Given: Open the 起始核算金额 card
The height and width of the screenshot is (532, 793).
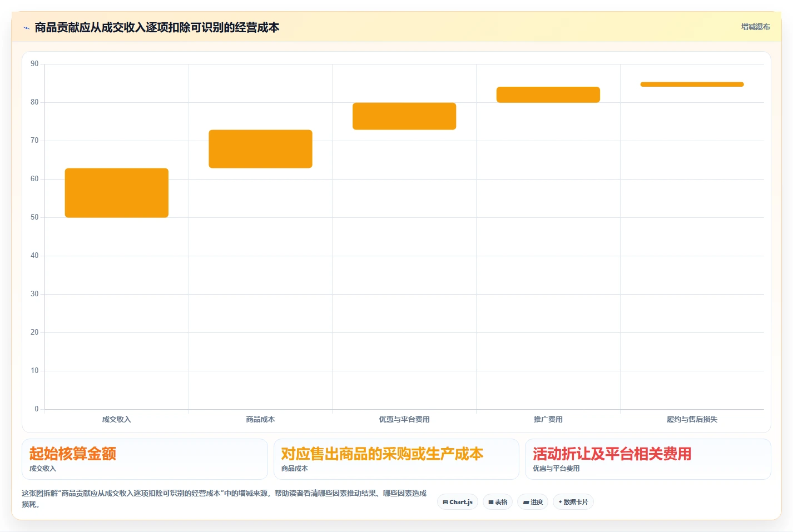Looking at the screenshot, I should [145, 459].
